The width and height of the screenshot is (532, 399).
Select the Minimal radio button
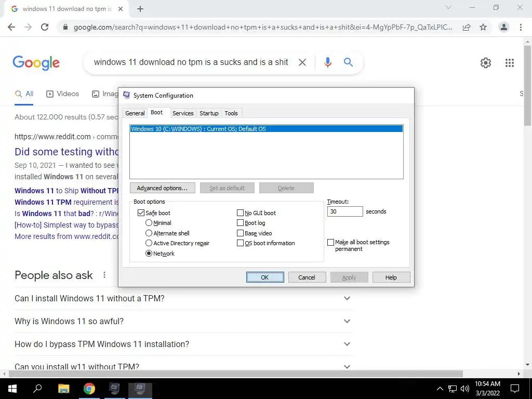pos(149,223)
